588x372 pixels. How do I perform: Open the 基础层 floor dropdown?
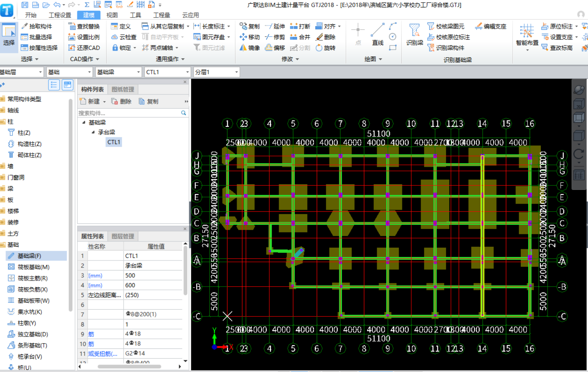(21, 72)
